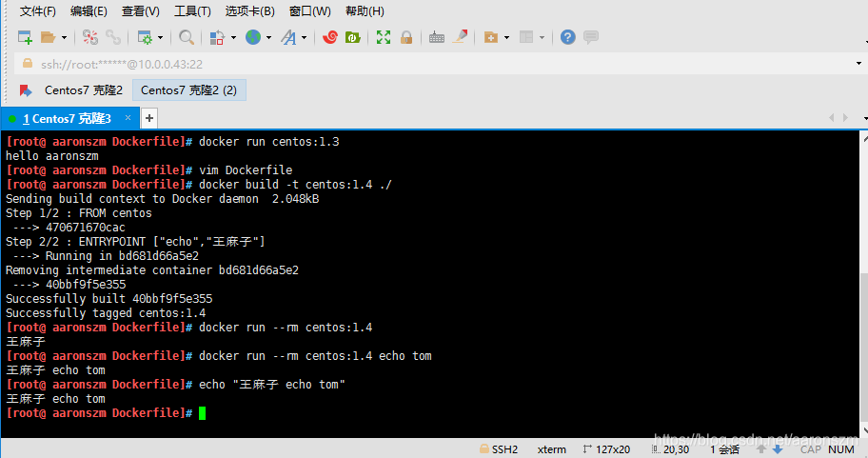Expand the file transfer dropdown arrow
The image size is (868, 458).
point(233,38)
